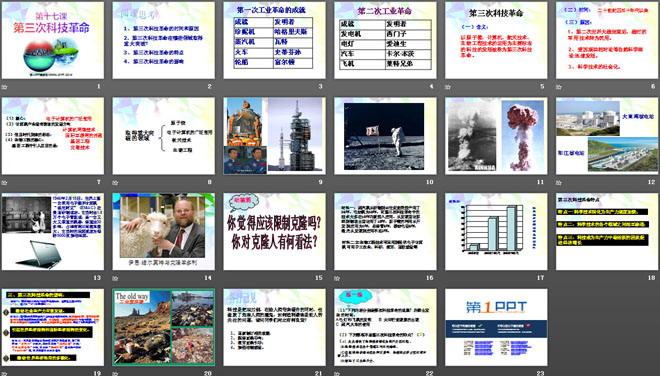
Task: Click animation star icon under slide 1
Action: coord(5,87)
